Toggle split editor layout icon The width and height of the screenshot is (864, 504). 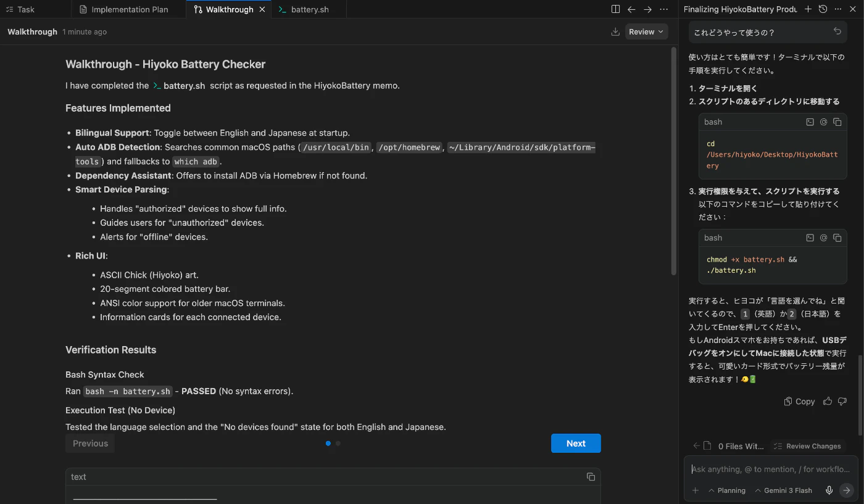(615, 9)
